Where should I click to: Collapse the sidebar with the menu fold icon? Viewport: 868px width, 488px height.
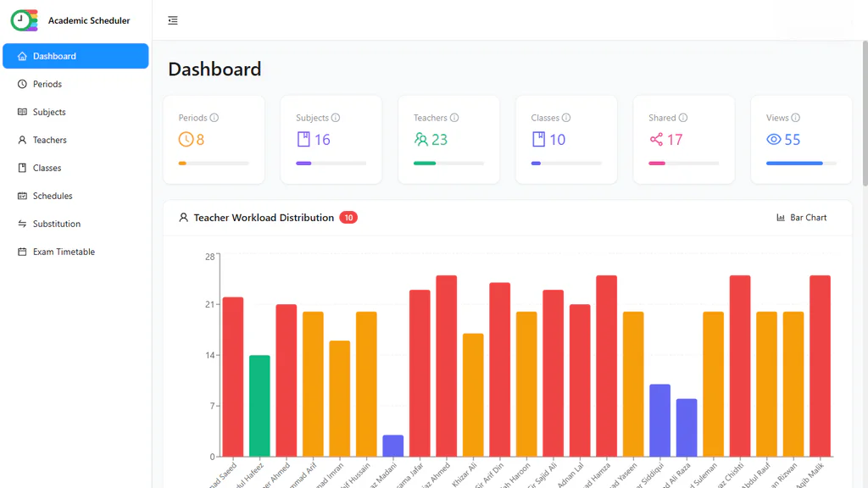173,20
